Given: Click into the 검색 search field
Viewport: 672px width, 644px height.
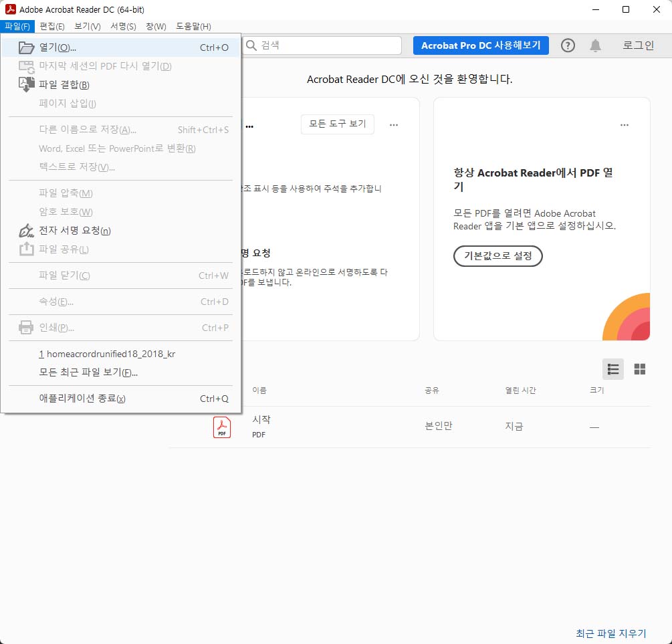Looking at the screenshot, I should (322, 45).
